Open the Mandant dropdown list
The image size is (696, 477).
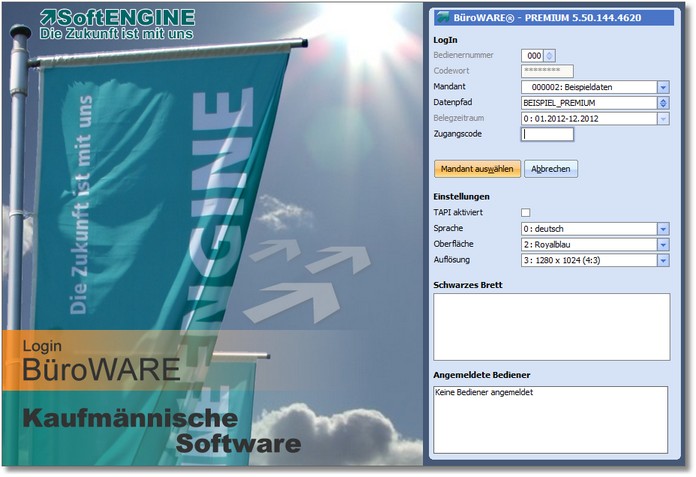tap(663, 87)
